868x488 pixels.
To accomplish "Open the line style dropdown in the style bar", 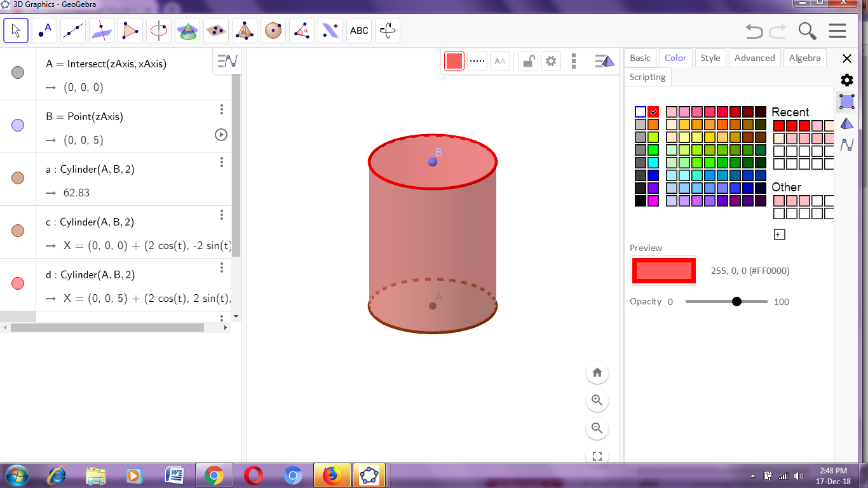I will tap(477, 60).
